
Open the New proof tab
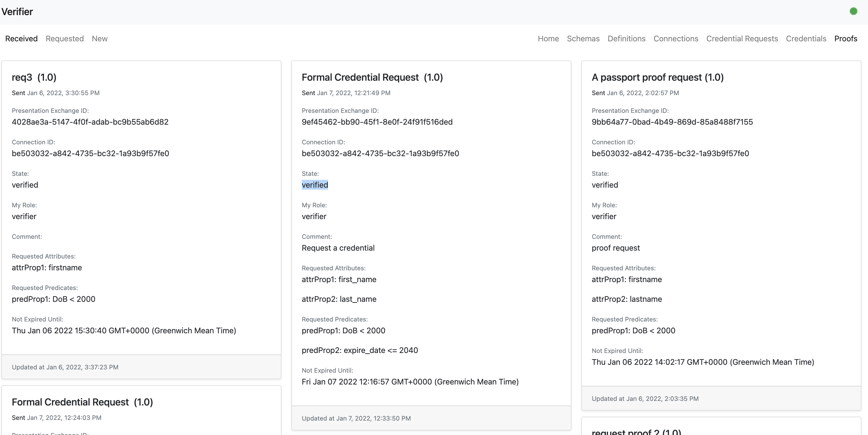[x=100, y=39]
